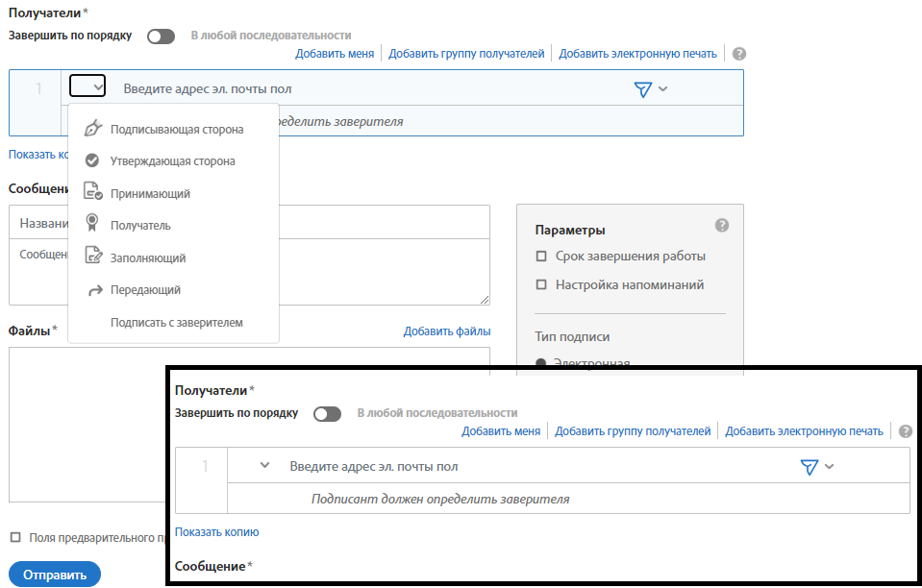Click 'Добавить электронную печать' in main form
922x588 pixels.
point(637,54)
